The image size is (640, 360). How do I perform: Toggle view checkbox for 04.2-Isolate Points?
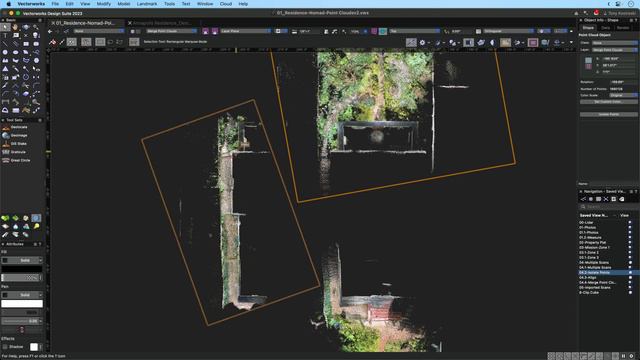tap(630, 272)
